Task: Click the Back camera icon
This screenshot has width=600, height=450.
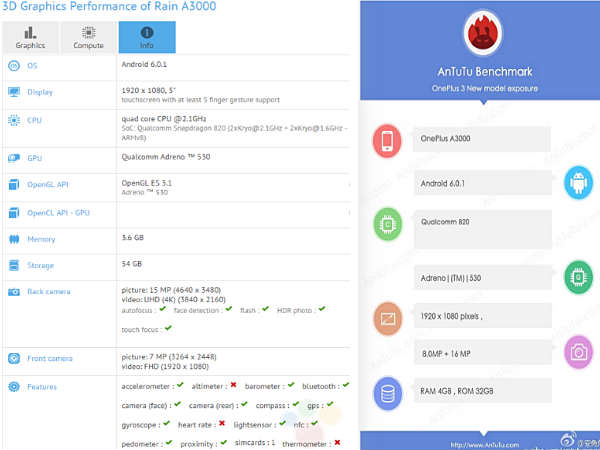Action: coord(14,292)
